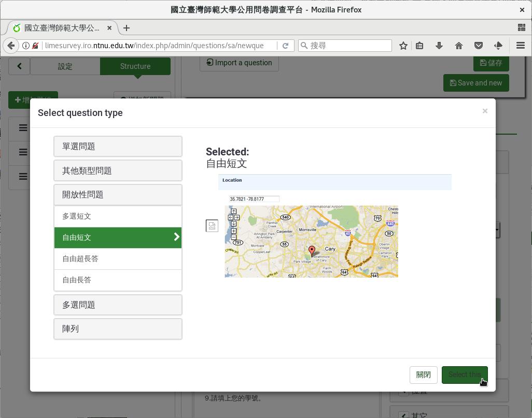The image size is (532, 418).
Task: Click the blocked-content shield icon in the address bar
Action: coord(35,46)
